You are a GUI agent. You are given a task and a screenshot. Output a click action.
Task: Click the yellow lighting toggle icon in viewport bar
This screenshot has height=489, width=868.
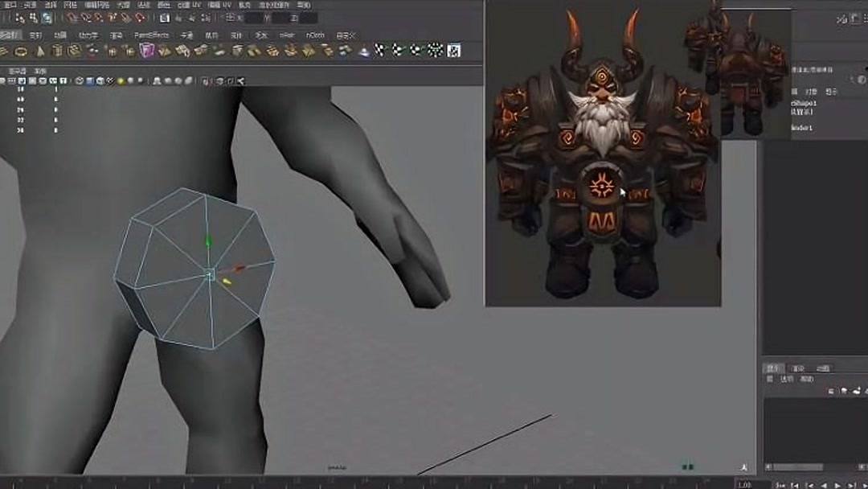point(120,78)
